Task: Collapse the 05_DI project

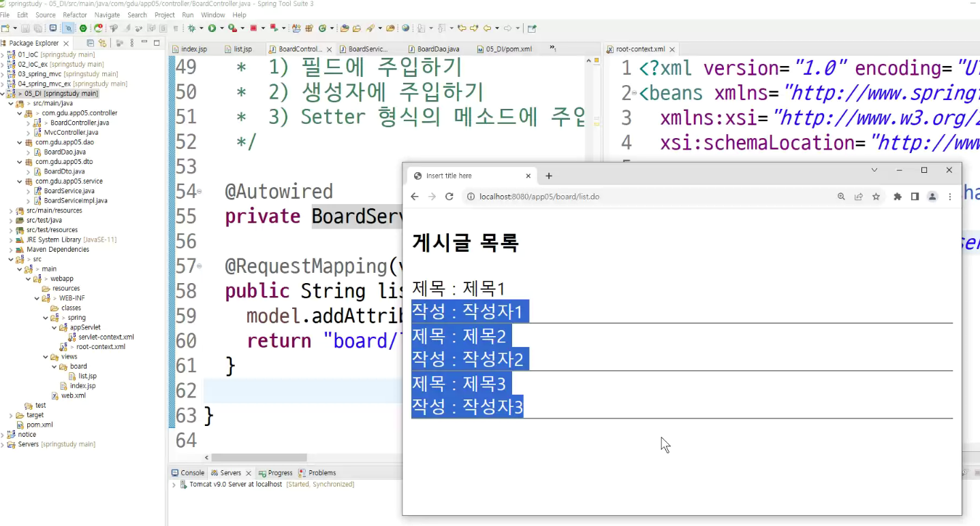Action: (x=3, y=93)
